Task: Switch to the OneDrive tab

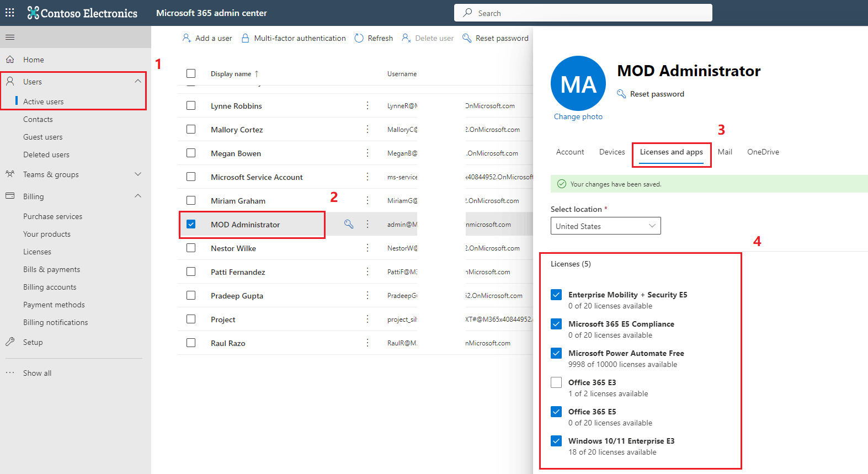Action: (x=763, y=152)
